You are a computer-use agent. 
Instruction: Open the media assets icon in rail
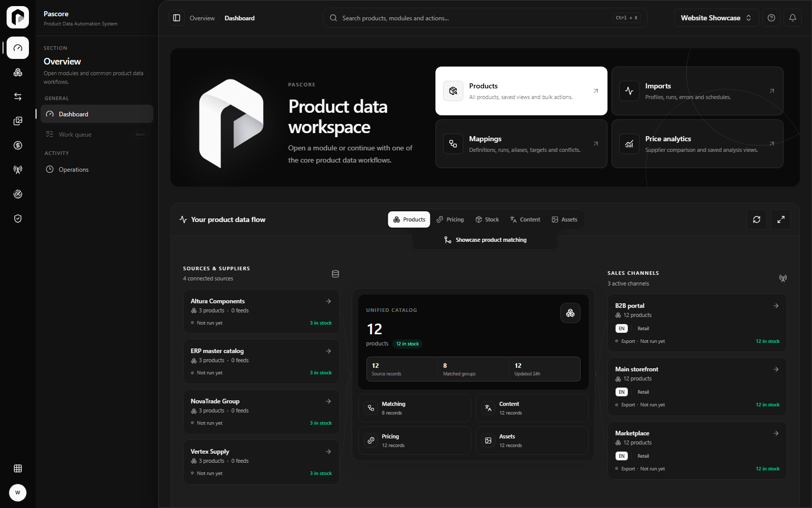coord(18,121)
